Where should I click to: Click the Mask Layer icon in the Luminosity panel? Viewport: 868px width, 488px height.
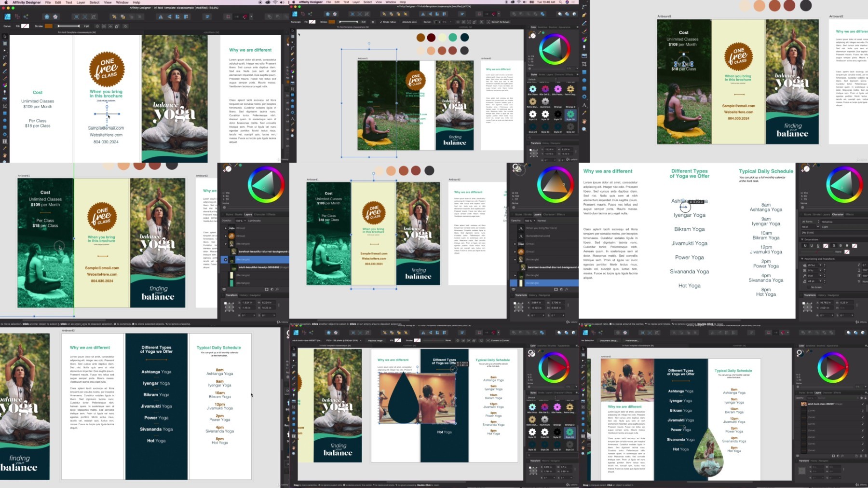(267, 290)
